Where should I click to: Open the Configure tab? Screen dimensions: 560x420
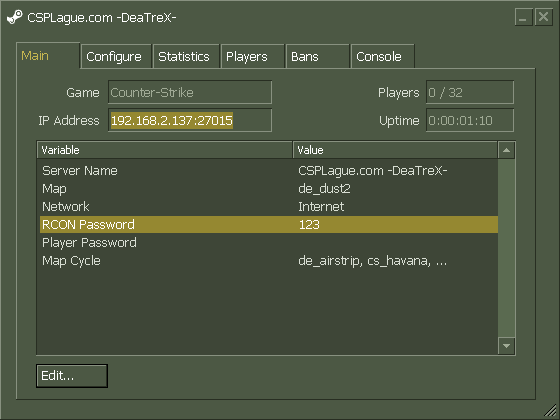[116, 56]
